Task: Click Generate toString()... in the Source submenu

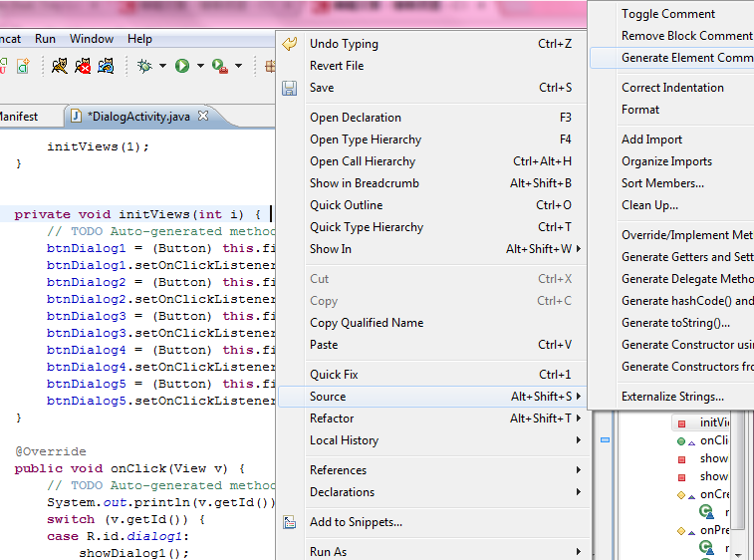Action: point(675,323)
